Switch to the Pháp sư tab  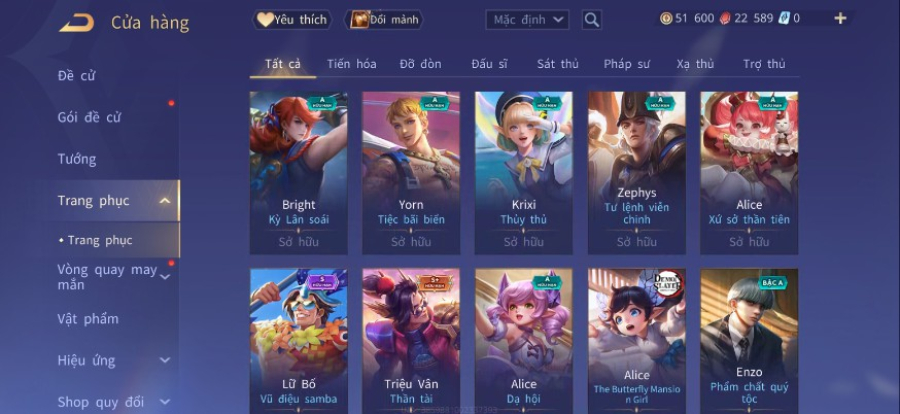626,64
